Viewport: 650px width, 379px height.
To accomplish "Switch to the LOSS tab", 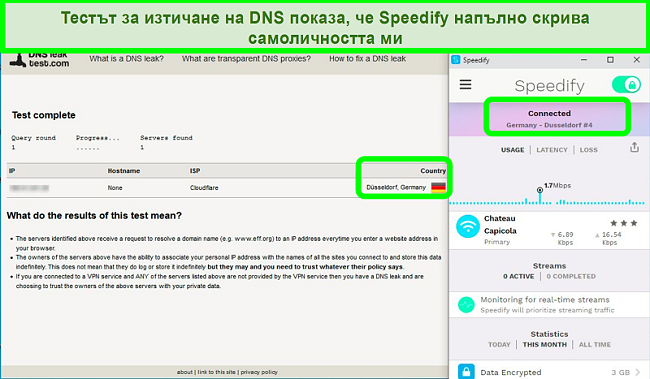I will (589, 150).
